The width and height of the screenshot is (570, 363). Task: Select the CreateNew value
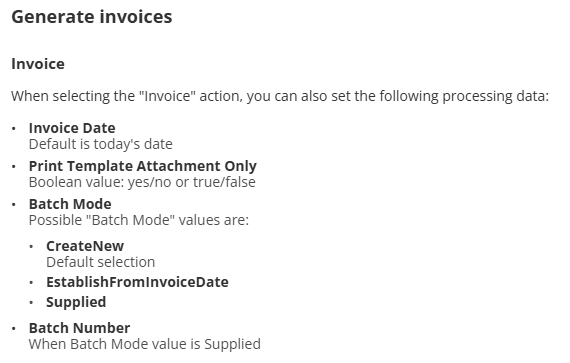coord(85,246)
